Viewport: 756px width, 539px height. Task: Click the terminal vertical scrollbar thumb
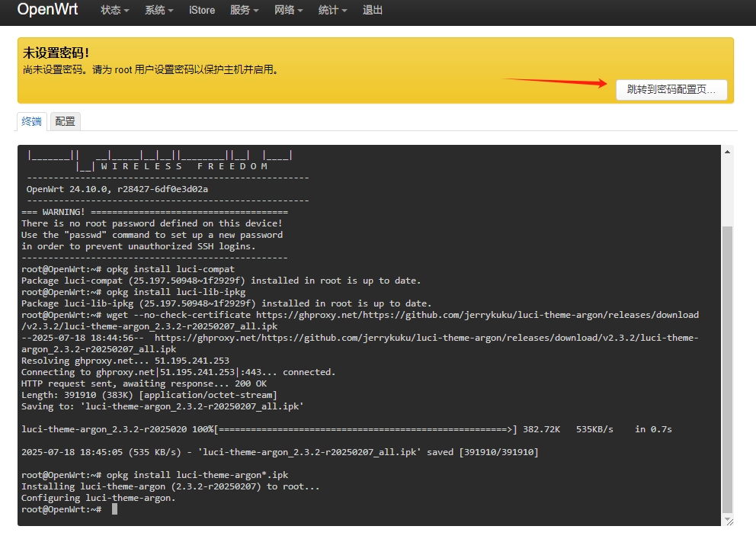[x=727, y=370]
